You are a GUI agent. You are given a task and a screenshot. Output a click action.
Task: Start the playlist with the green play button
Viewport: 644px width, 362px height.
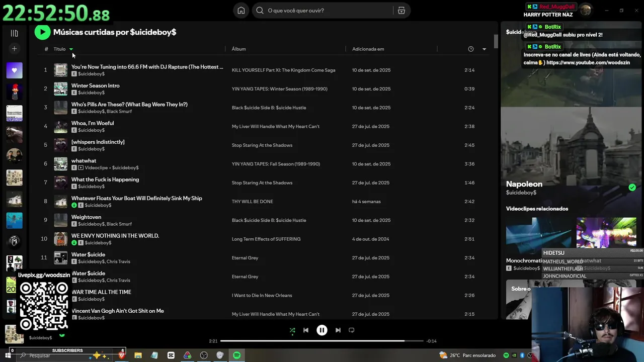pos(42,32)
